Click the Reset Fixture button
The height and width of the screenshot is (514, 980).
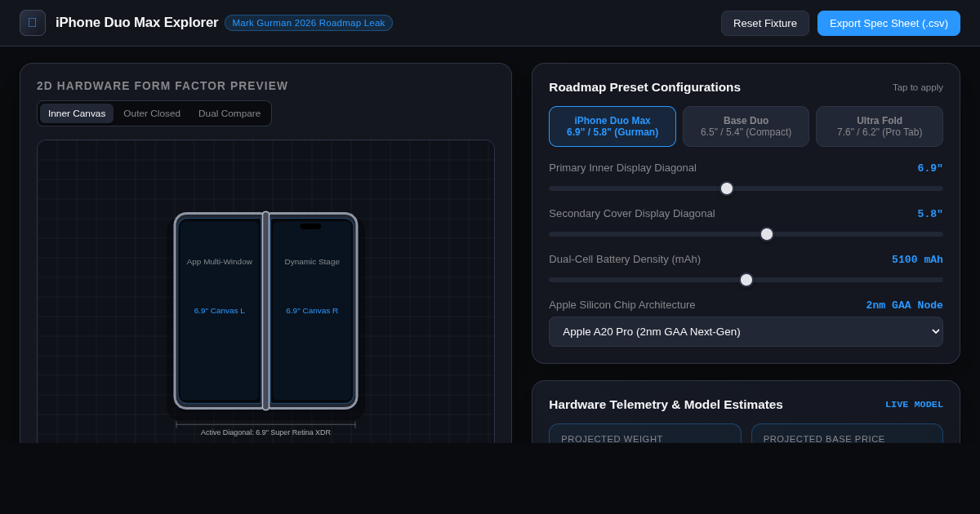(765, 23)
